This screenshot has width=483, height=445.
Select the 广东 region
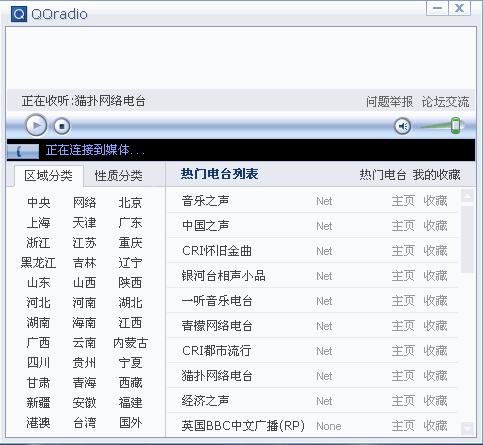pos(130,223)
